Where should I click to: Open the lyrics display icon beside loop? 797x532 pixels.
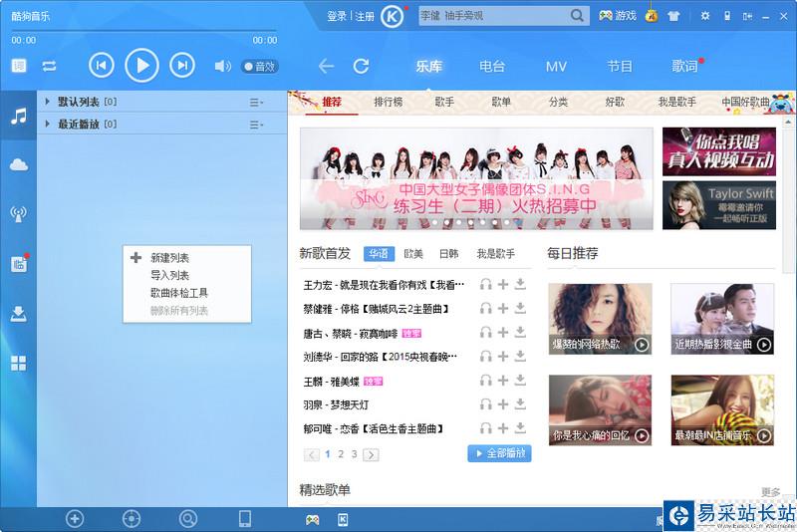pos(19,66)
